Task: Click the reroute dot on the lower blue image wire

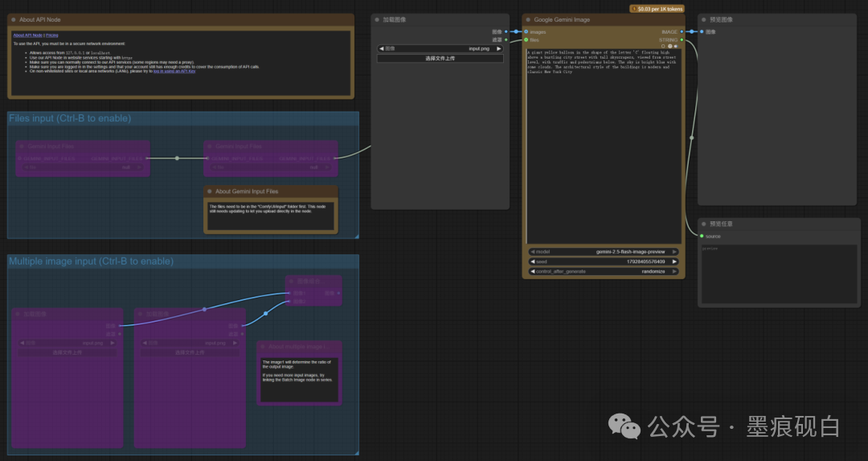Action: pyautogui.click(x=266, y=314)
